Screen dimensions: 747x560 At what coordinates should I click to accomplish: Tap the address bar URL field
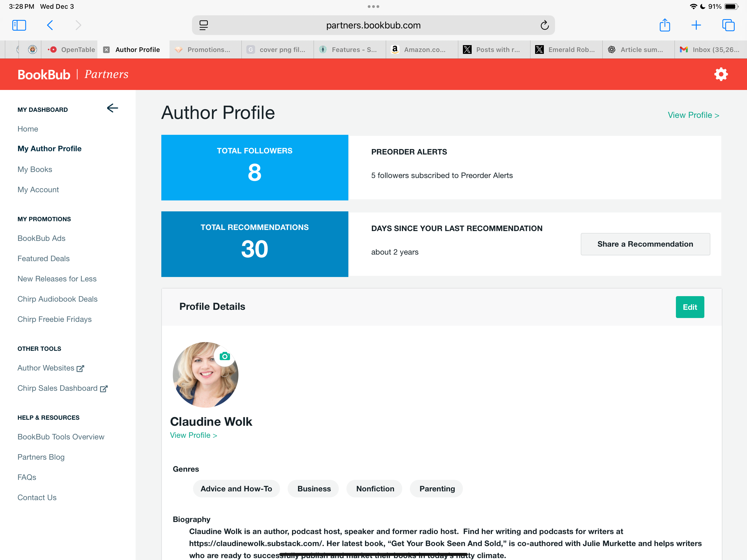click(373, 25)
